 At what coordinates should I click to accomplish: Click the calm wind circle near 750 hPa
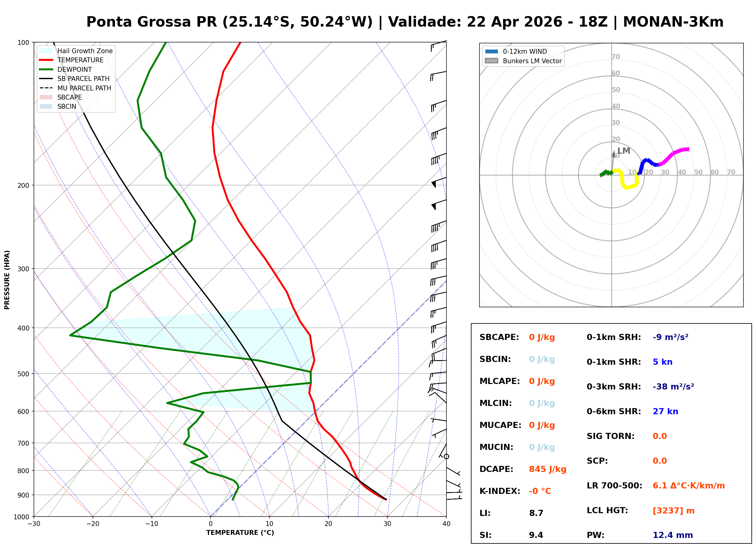[x=446, y=456]
